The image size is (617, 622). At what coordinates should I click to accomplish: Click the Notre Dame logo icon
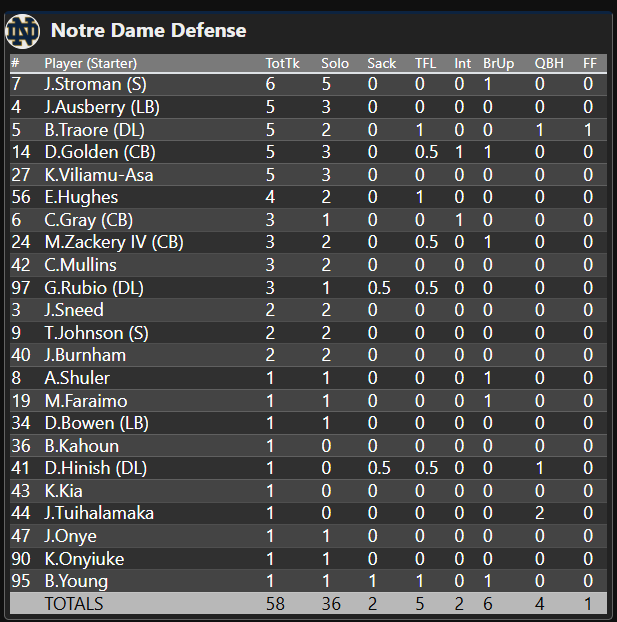click(x=23, y=32)
